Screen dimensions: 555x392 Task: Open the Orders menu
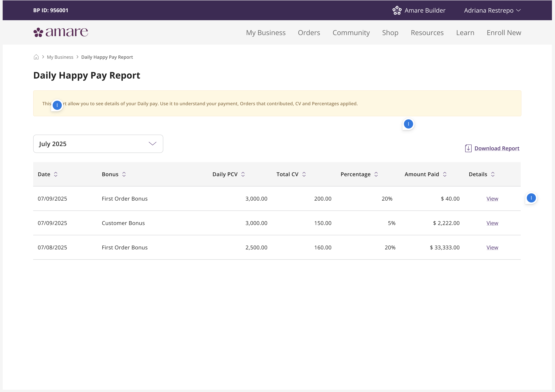click(x=309, y=33)
